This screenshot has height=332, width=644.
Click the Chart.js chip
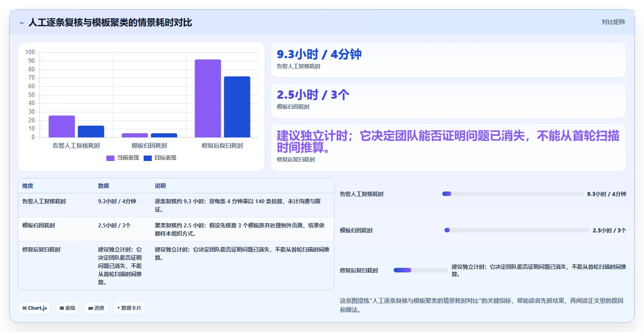click(x=35, y=308)
